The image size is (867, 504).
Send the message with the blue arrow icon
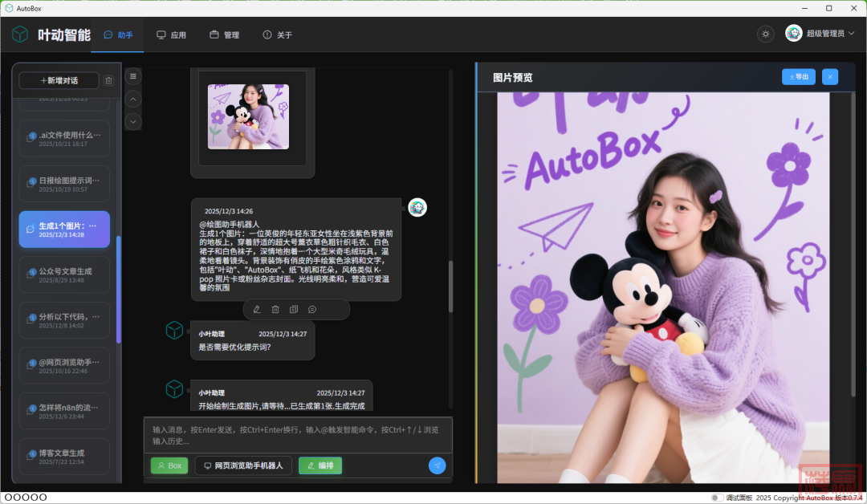437,465
